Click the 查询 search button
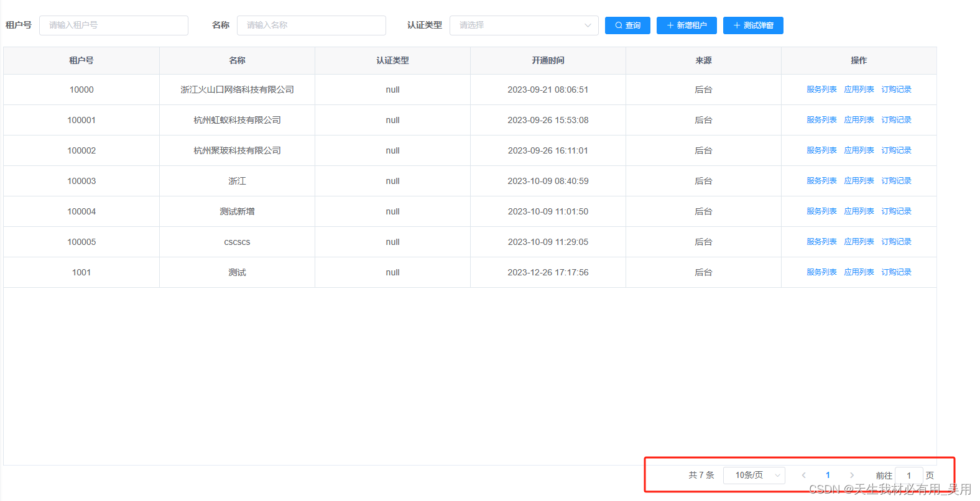Image resolution: width=980 pixels, height=501 pixels. 627,25
